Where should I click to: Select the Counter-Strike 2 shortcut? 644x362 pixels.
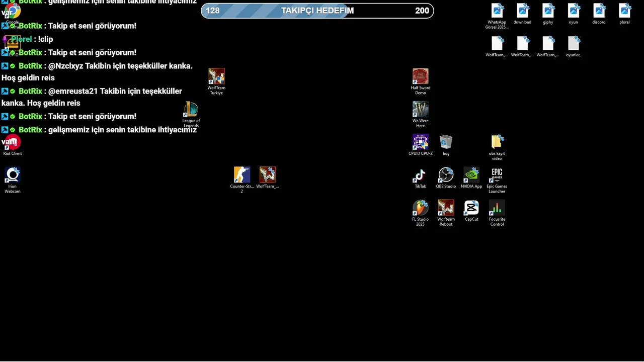(x=242, y=180)
